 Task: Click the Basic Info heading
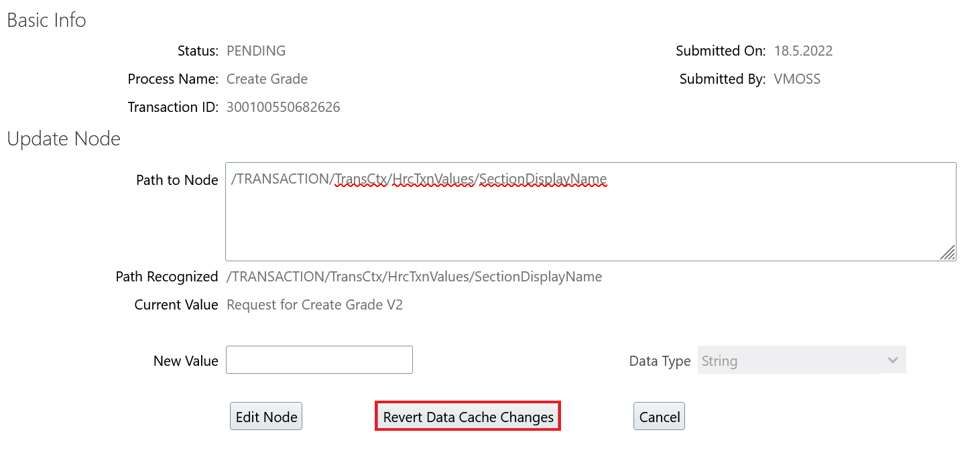point(46,20)
